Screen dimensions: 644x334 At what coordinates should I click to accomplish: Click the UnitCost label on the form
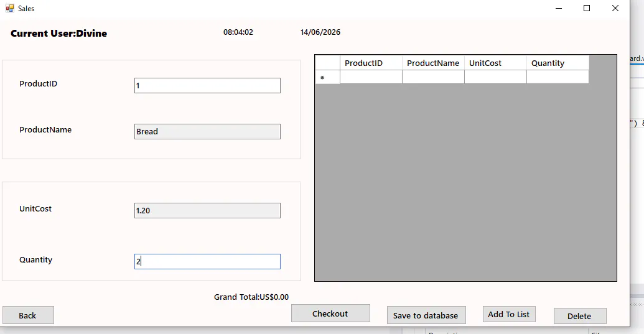tap(35, 208)
